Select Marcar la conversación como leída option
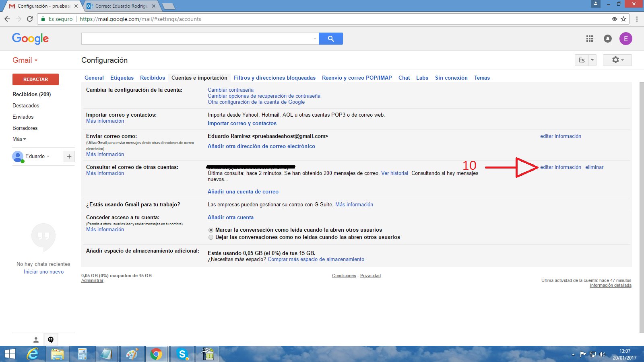 (211, 230)
